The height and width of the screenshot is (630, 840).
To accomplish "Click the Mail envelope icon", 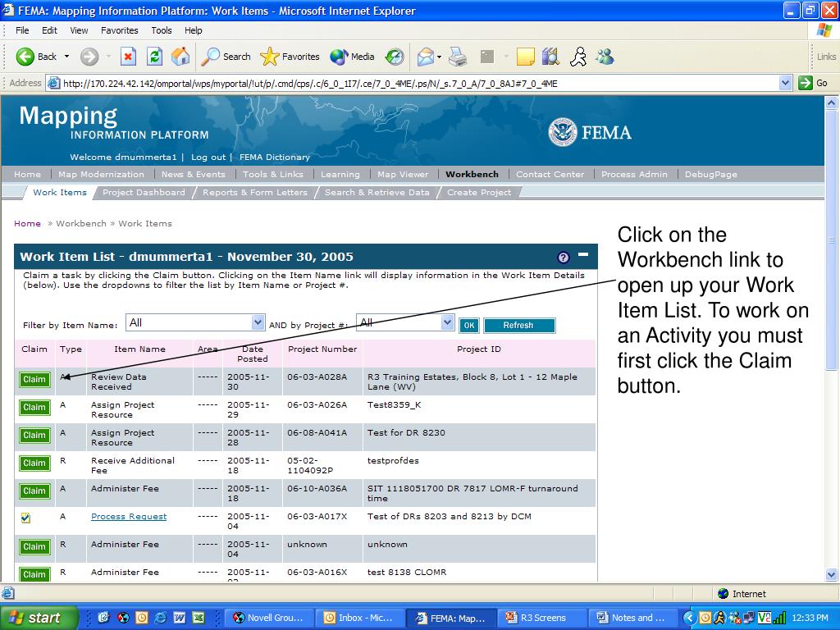I will (426, 57).
